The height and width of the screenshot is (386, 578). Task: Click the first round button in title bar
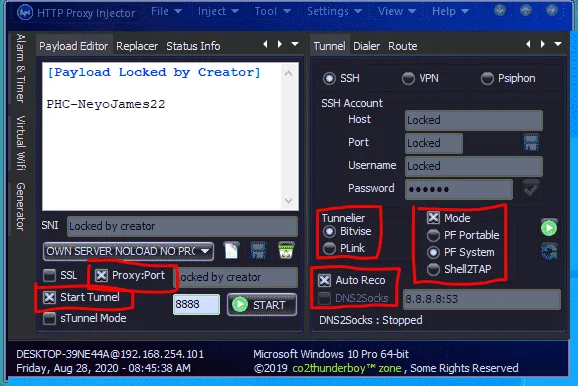pos(500,10)
